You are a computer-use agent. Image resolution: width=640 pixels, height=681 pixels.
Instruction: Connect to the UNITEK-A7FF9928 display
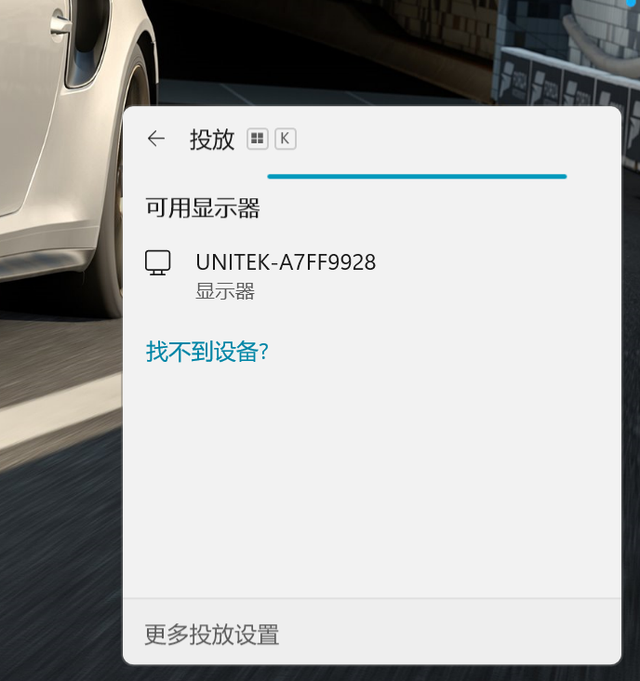[x=372, y=275]
